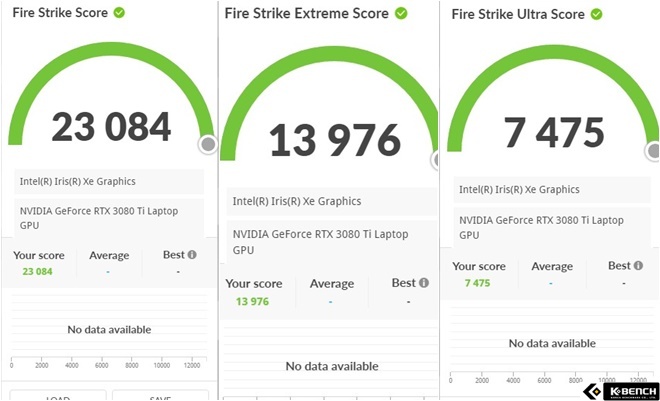Click the gray gauge knob on Fire Strike arc

(x=208, y=144)
